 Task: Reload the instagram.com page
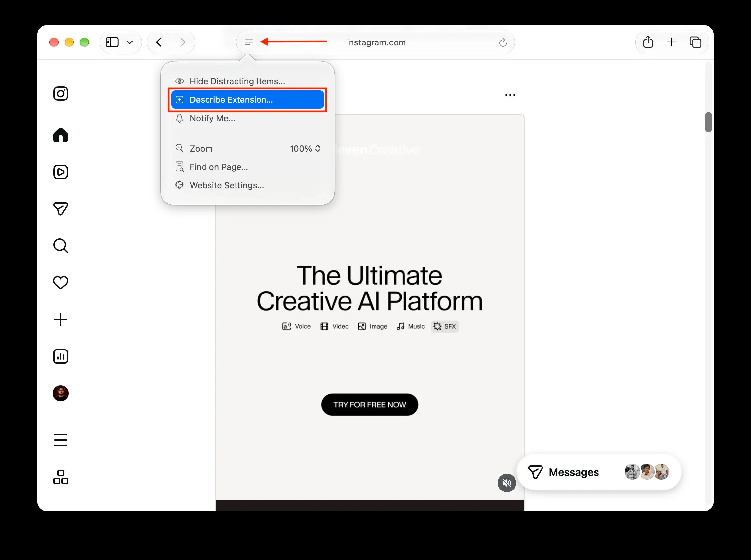tap(503, 42)
